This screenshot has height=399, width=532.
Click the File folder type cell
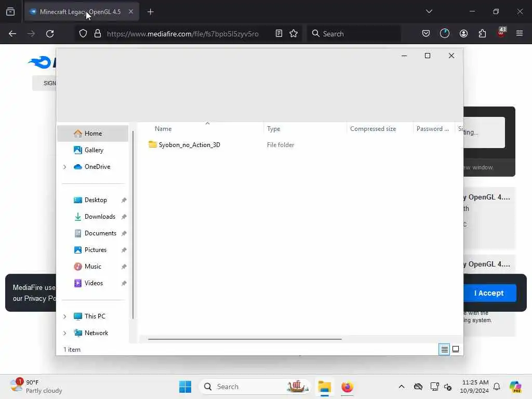tap(280, 145)
